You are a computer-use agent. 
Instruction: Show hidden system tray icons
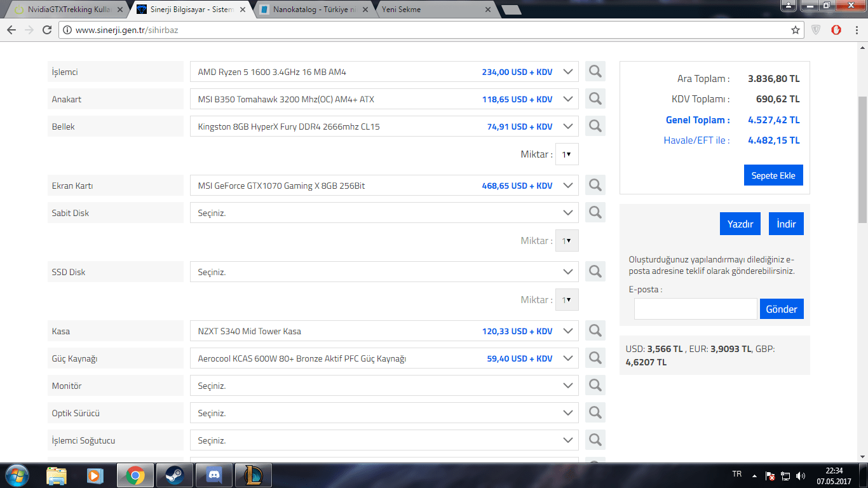point(755,475)
